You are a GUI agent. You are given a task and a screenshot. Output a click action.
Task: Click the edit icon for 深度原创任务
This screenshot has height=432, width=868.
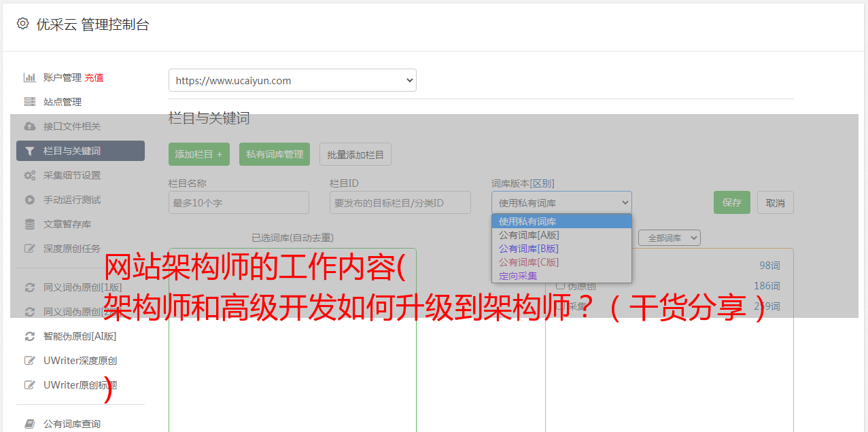[29, 249]
